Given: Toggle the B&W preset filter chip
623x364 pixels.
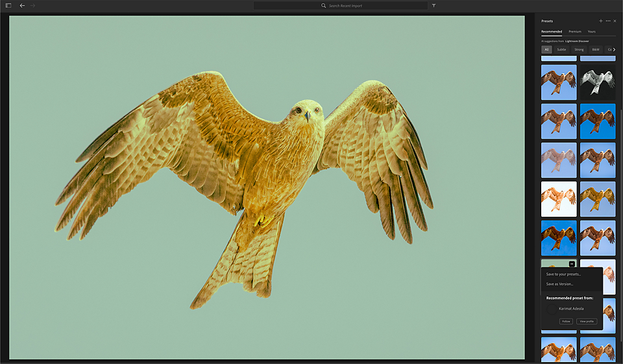Looking at the screenshot, I should coord(596,50).
